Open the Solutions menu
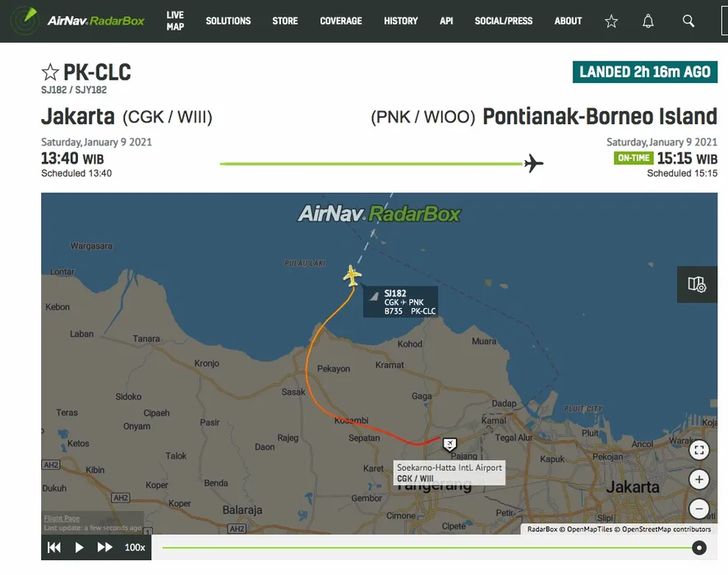This screenshot has width=728, height=575. 228,21
